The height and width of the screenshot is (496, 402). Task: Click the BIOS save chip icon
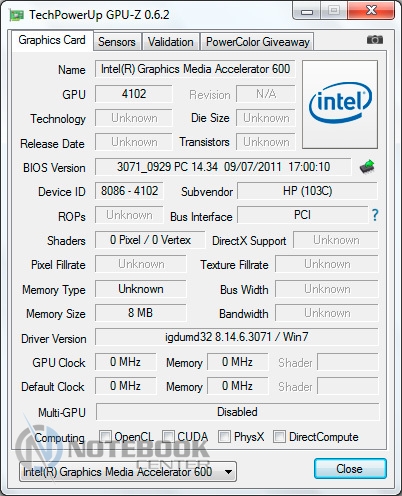coord(367,167)
